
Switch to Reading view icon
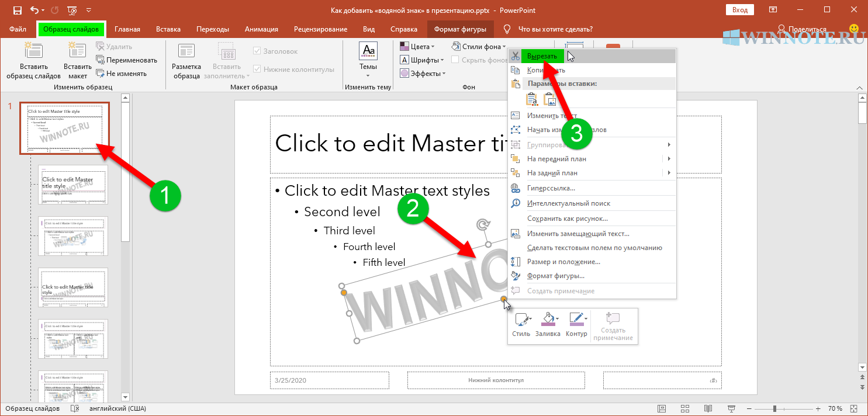coord(708,408)
